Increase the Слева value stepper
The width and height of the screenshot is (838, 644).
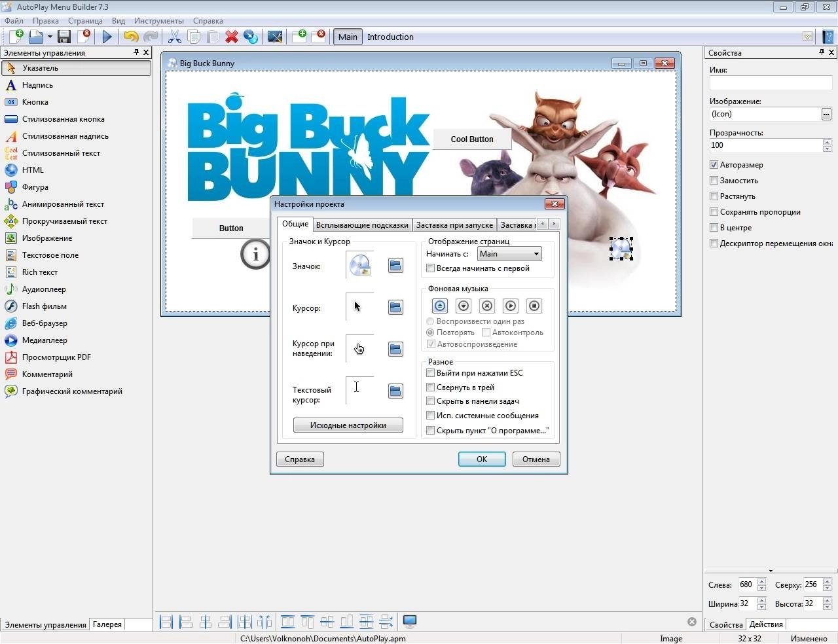click(761, 581)
